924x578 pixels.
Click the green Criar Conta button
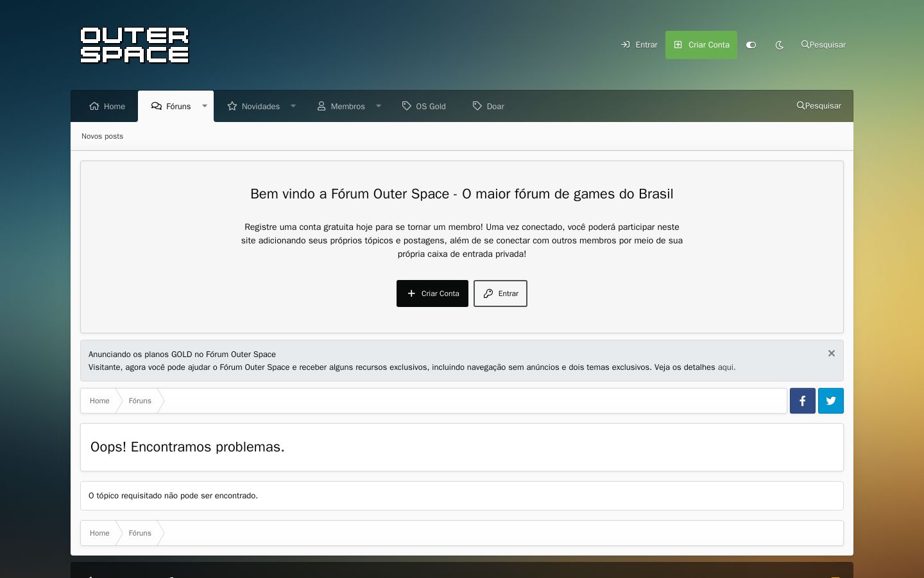pyautogui.click(x=701, y=45)
